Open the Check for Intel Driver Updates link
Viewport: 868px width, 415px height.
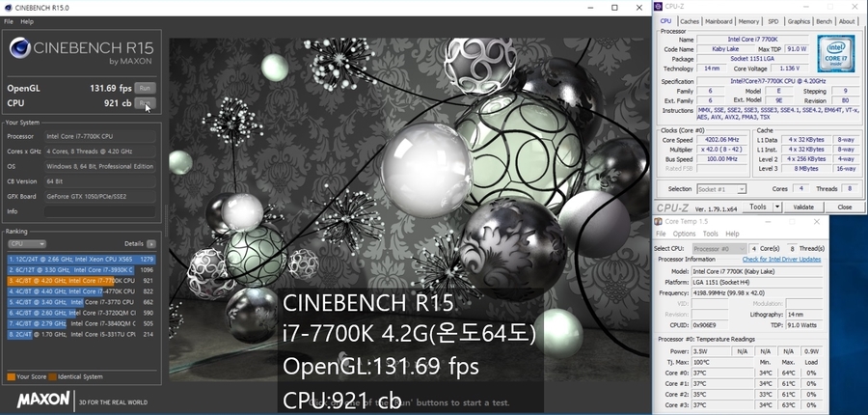(x=781, y=260)
